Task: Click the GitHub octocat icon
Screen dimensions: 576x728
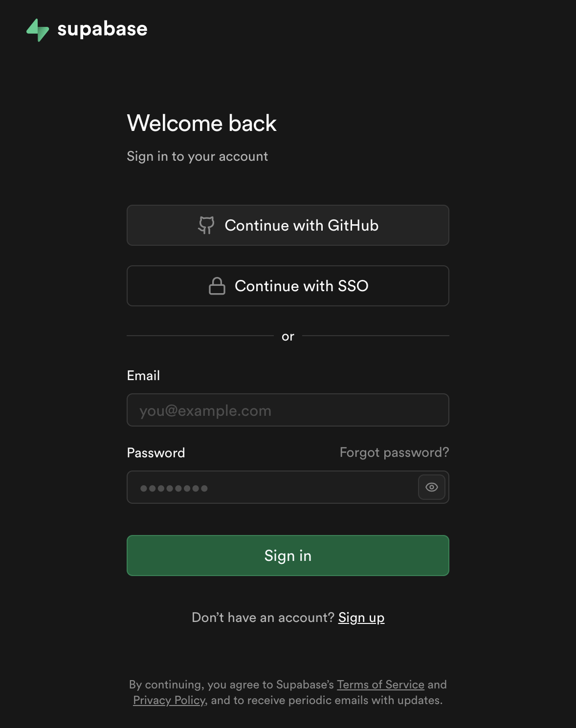Action: (x=206, y=225)
